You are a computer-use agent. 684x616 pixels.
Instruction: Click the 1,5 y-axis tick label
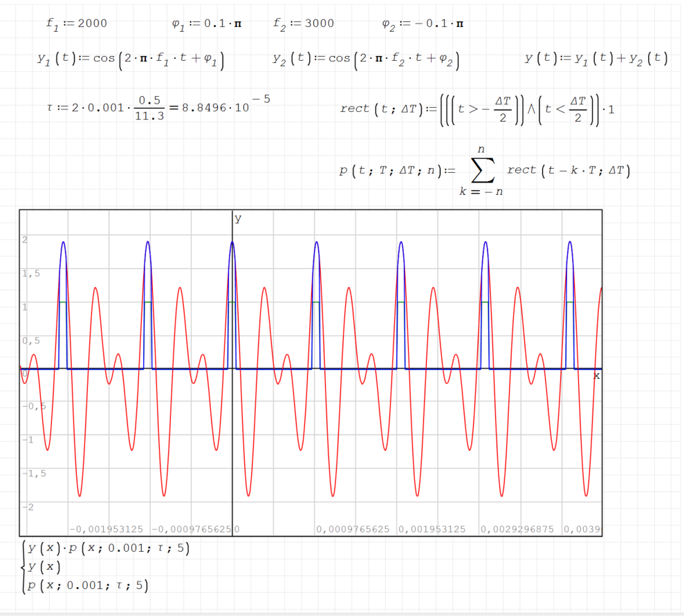[x=32, y=273]
